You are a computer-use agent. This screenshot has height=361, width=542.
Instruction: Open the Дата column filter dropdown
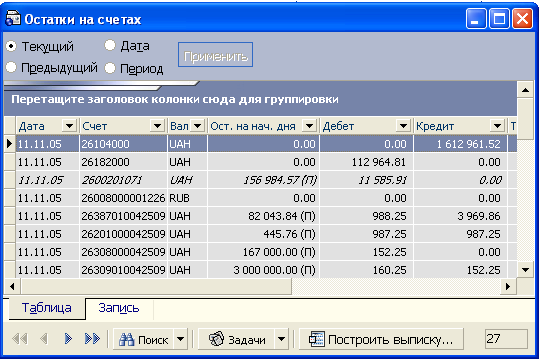click(69, 126)
